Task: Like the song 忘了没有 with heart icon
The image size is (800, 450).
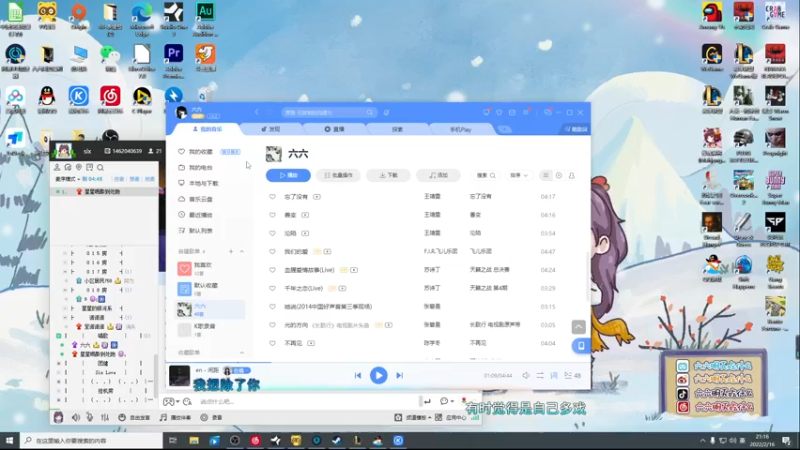Action: tap(272, 196)
